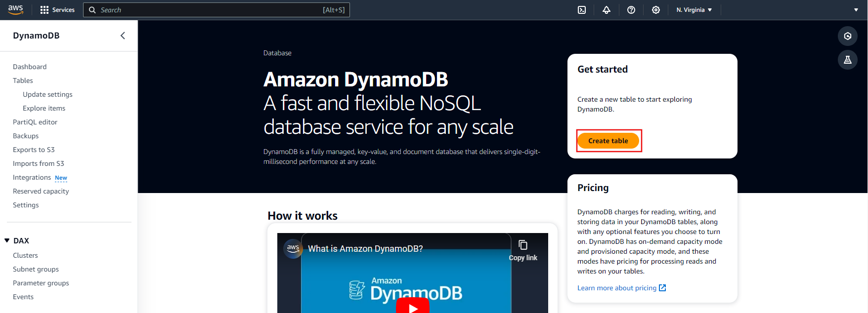
Task: Collapse the DynamoDB side navigation
Action: 123,36
